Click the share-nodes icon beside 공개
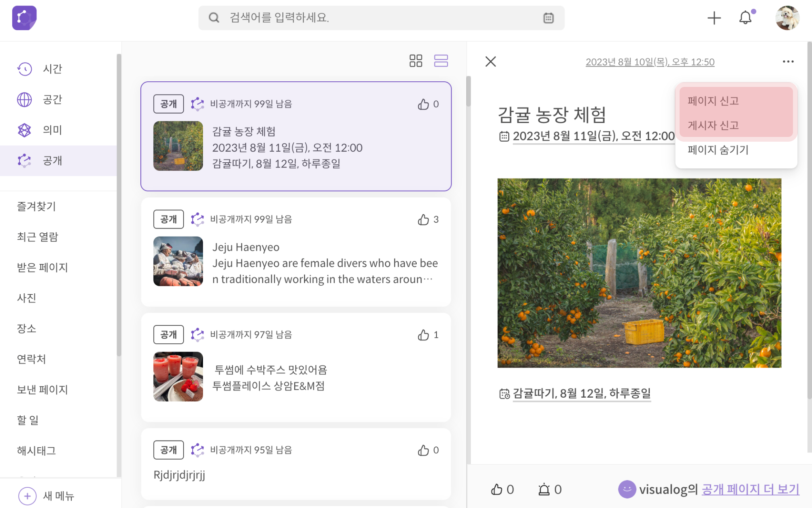812x508 pixels. 25,160
